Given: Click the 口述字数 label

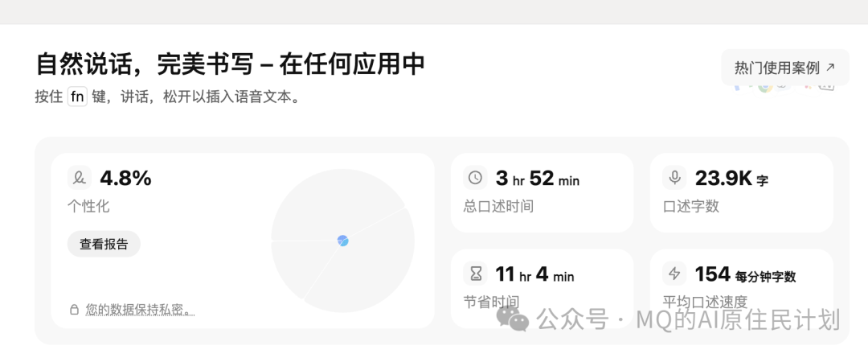Looking at the screenshot, I should tap(691, 206).
